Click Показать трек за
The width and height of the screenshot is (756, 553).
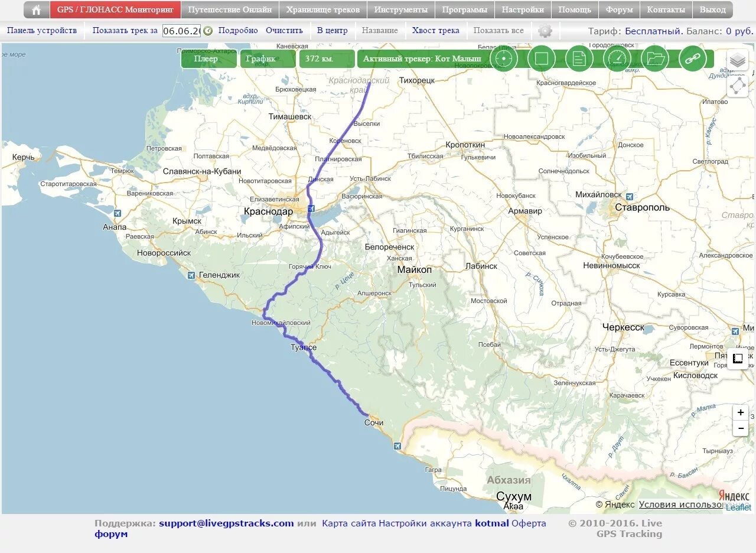click(x=125, y=30)
